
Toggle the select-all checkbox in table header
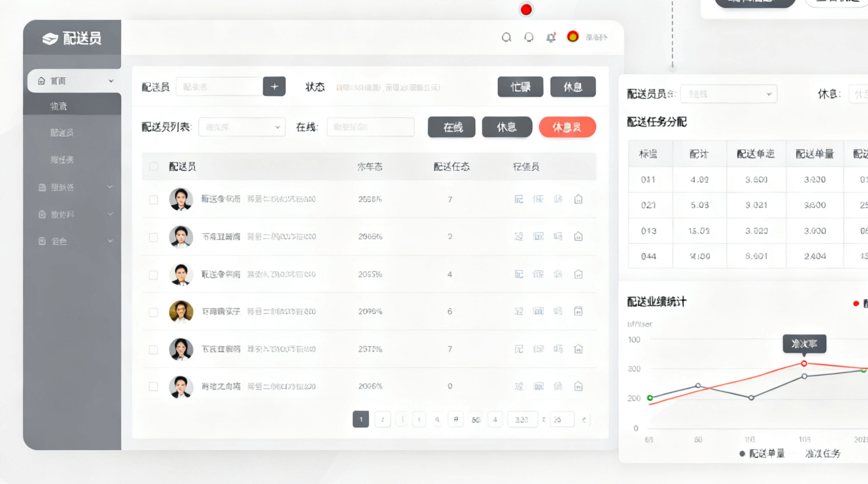[154, 166]
